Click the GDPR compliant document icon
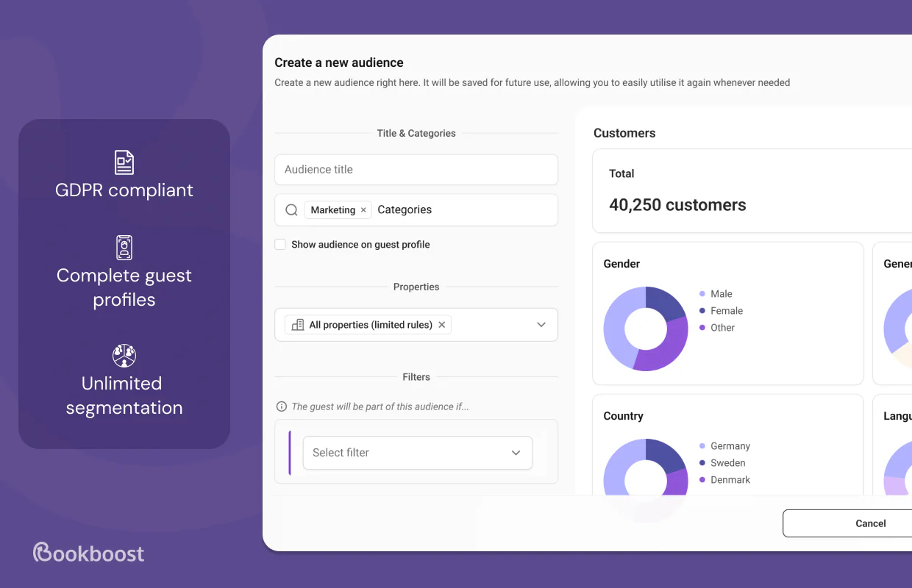Image resolution: width=912 pixels, height=588 pixels. coord(124,162)
